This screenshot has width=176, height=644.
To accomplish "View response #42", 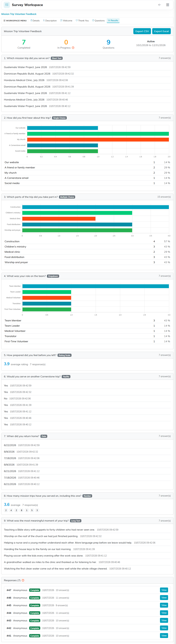I will (164, 628).
